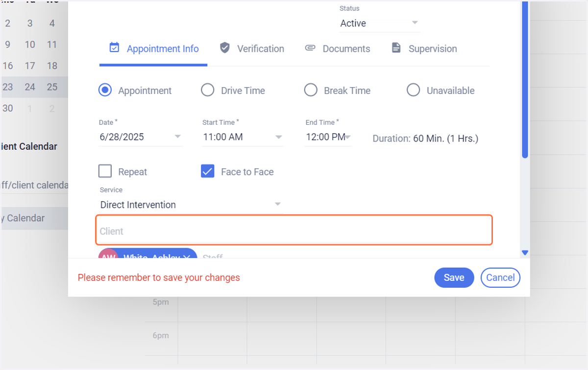This screenshot has height=370, width=588.
Task: Open the Appointment Info tab
Action: point(153,49)
